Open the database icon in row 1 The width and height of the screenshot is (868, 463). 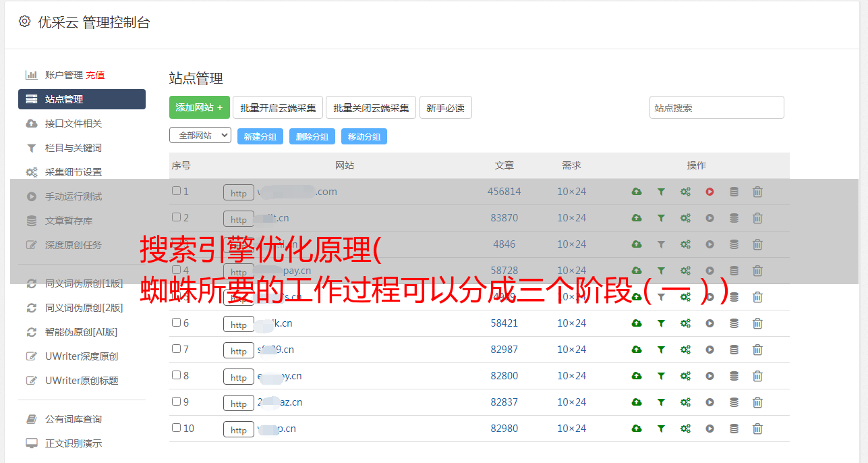coord(734,192)
